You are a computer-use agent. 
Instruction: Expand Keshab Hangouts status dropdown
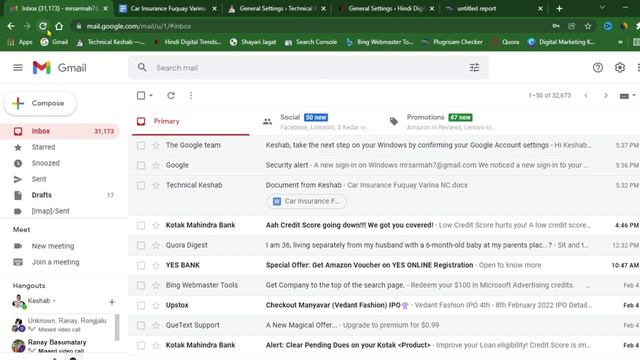pos(54,301)
